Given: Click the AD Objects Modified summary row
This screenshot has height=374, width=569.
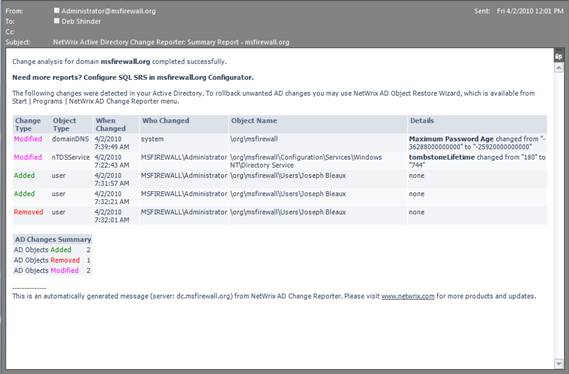Looking at the screenshot, I should pos(52,270).
